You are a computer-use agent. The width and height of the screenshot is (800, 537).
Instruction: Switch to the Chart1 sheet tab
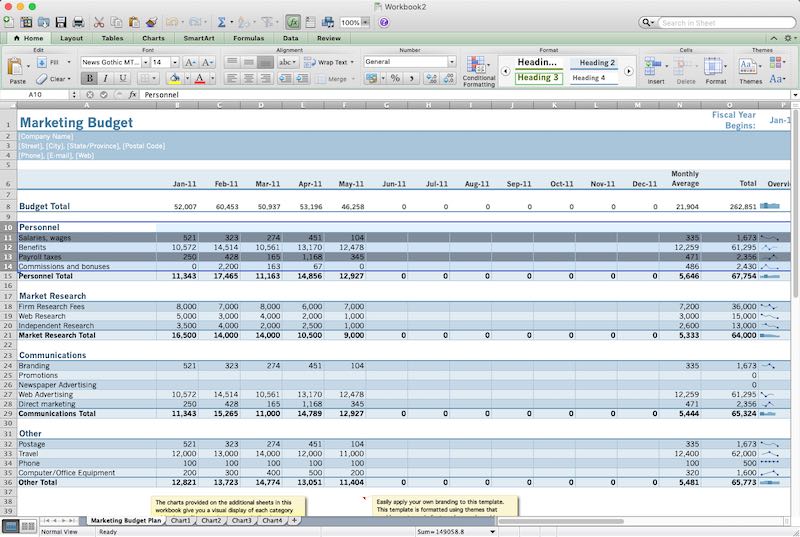point(180,521)
